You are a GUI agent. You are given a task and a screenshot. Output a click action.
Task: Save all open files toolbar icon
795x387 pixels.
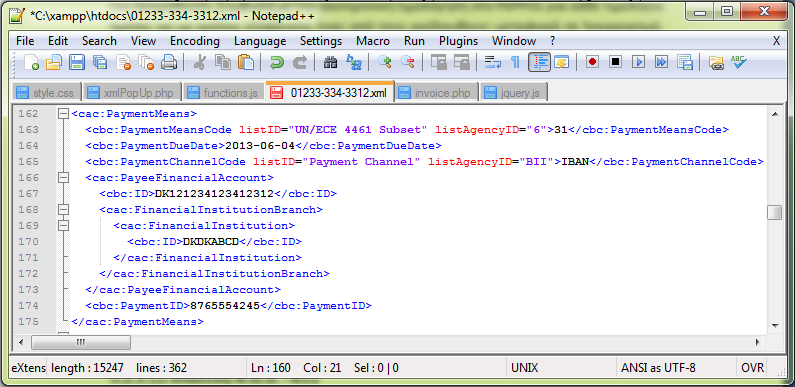pyautogui.click(x=99, y=62)
